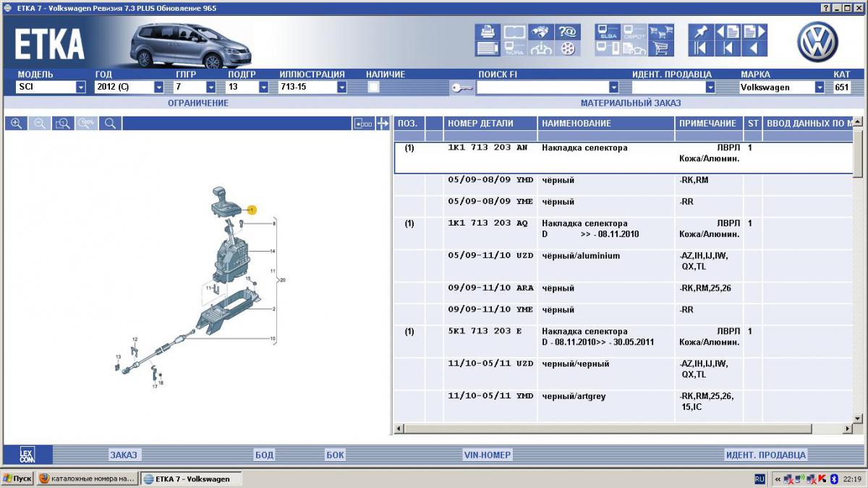
Task: Switch to the Firefox taskbar window
Action: [x=86, y=479]
